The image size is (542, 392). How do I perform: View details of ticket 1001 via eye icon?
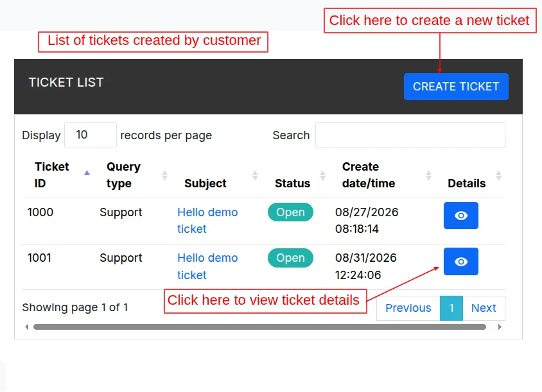pyautogui.click(x=461, y=262)
